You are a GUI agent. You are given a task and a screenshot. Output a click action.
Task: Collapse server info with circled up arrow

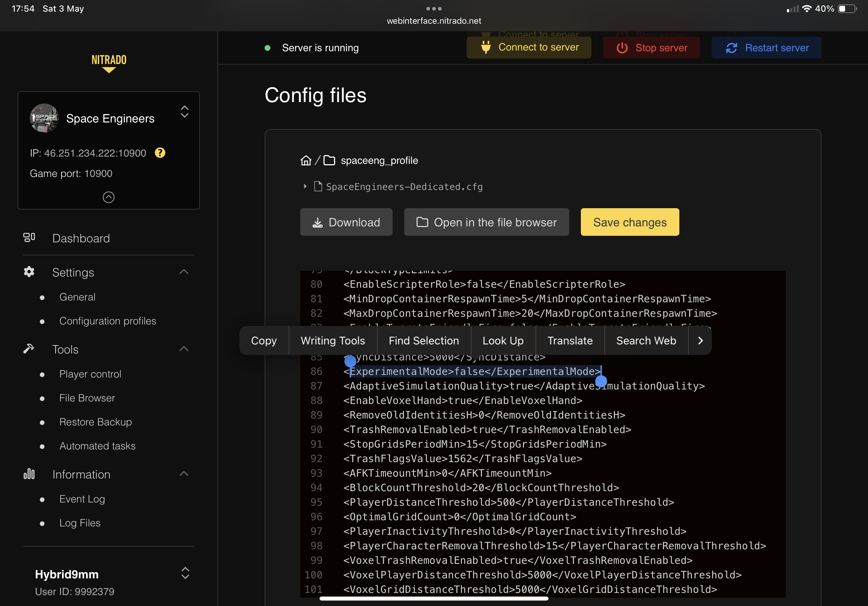click(108, 197)
